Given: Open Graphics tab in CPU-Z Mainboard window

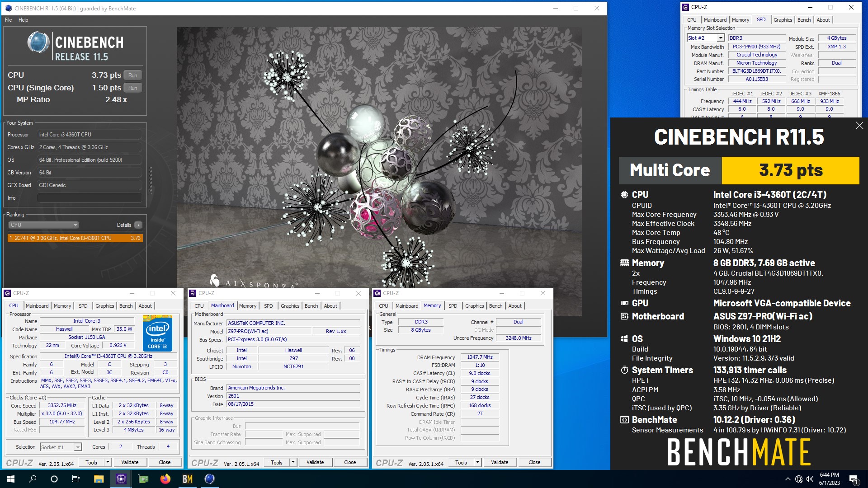Looking at the screenshot, I should click(290, 306).
